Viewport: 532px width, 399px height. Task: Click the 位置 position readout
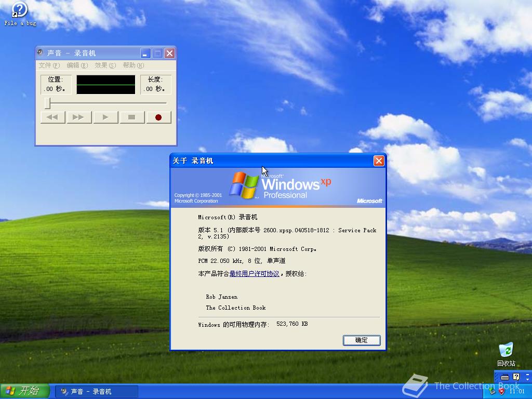[x=56, y=84]
